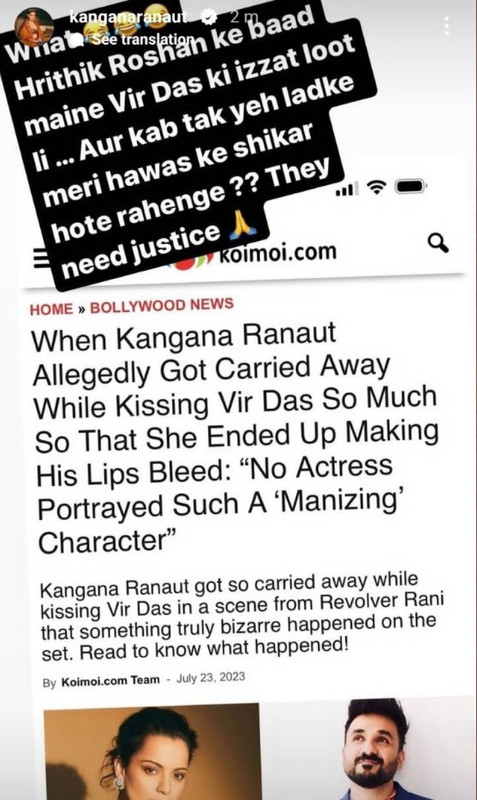Tap the woman's photo thumbnail
477x800 pixels.
click(x=152, y=752)
